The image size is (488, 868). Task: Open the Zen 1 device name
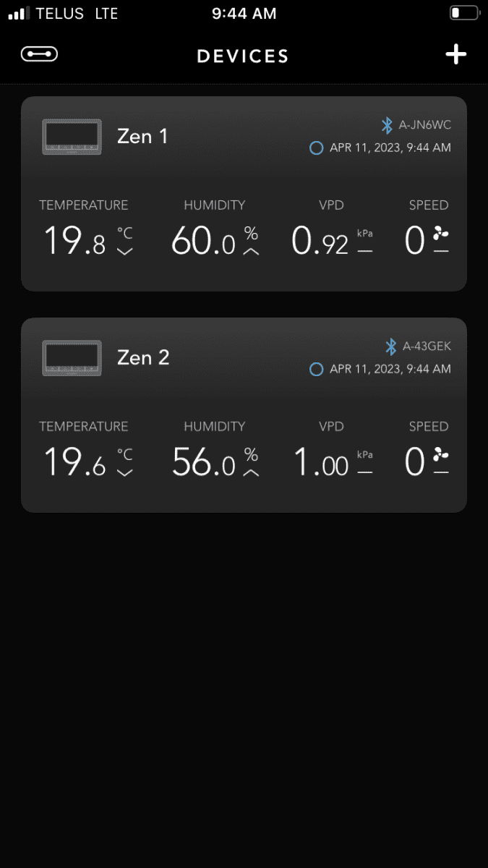coord(142,136)
